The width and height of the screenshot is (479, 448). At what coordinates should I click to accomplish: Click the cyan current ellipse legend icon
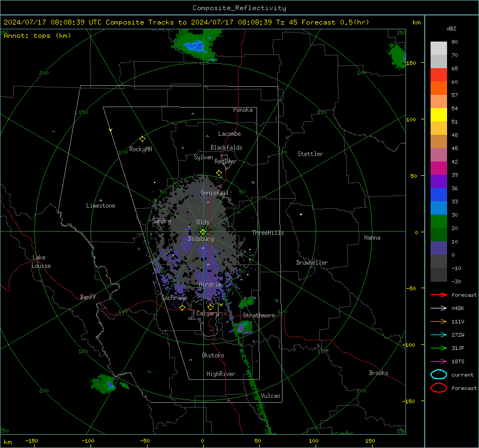tap(439, 374)
